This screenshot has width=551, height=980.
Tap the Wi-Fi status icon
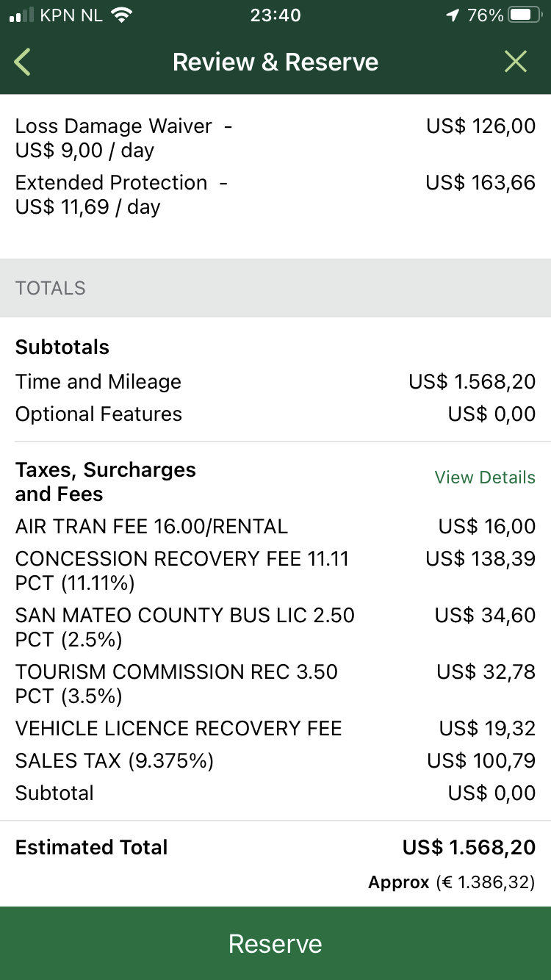(120, 15)
